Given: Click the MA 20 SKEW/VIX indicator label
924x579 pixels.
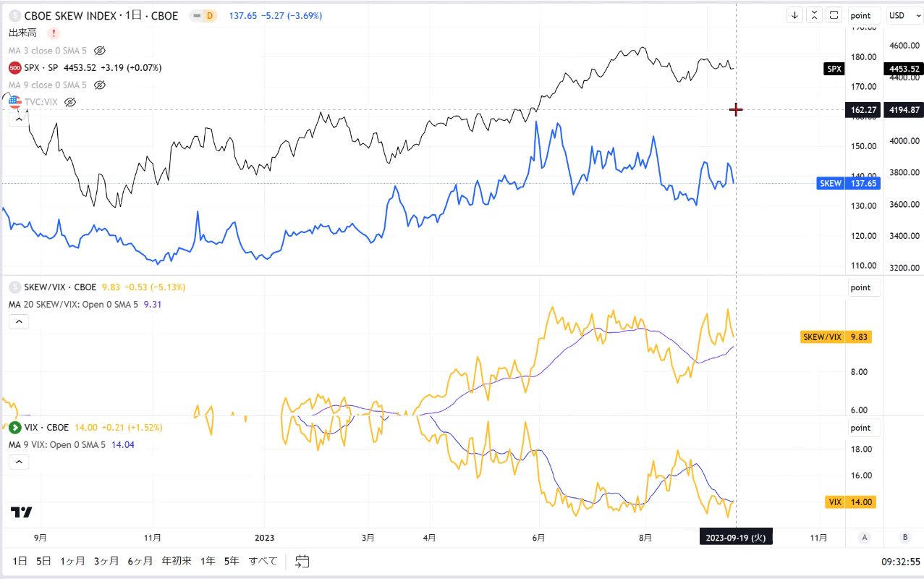Looking at the screenshot, I should coord(74,304).
